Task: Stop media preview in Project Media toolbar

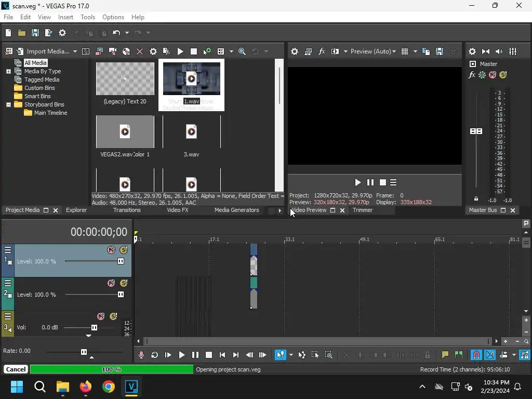Action: (x=193, y=51)
